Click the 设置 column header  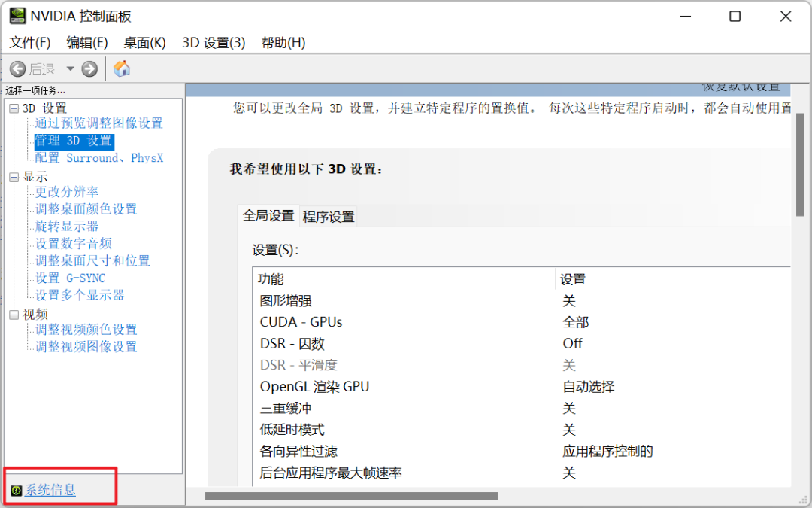(x=673, y=279)
